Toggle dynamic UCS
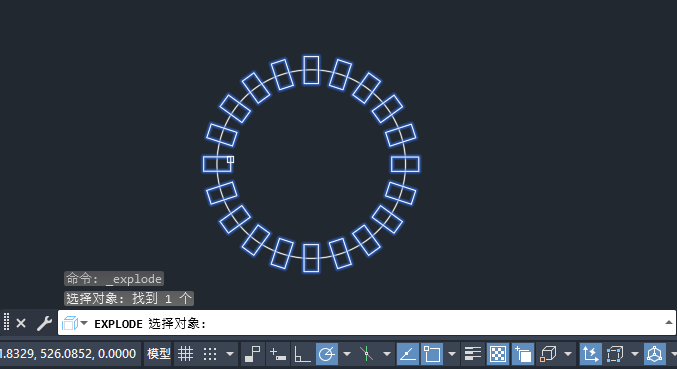This screenshot has width=677, height=369. pyautogui.click(x=590, y=354)
